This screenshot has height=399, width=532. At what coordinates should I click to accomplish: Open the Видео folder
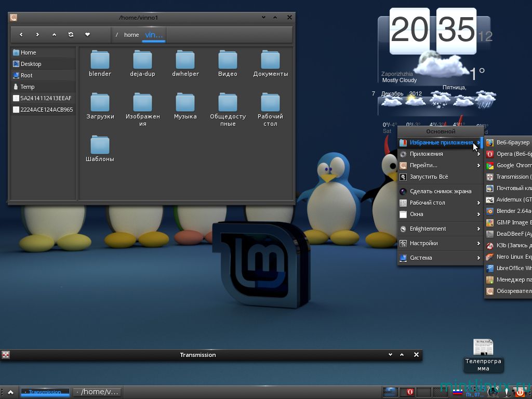pyautogui.click(x=228, y=64)
